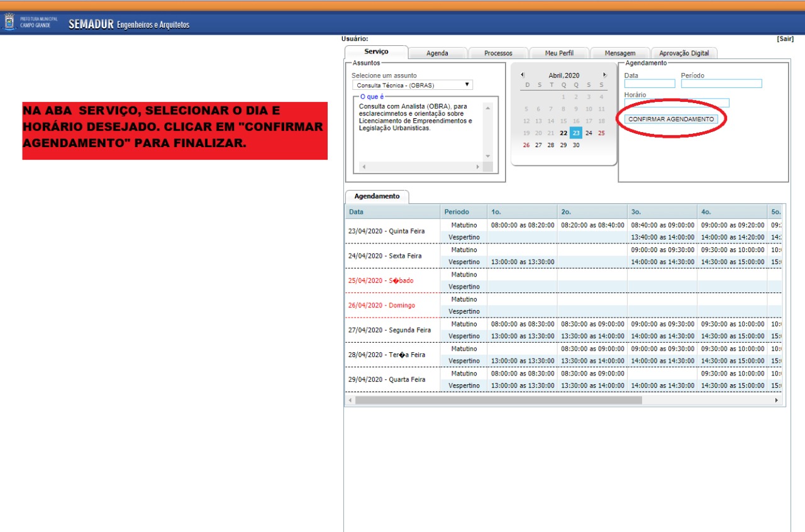Select day 30 in the calendar
Viewport: 805px width, 532px height.
pos(576,145)
